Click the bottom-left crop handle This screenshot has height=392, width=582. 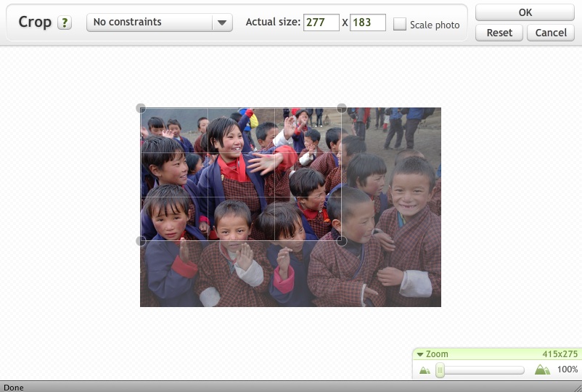pos(141,241)
